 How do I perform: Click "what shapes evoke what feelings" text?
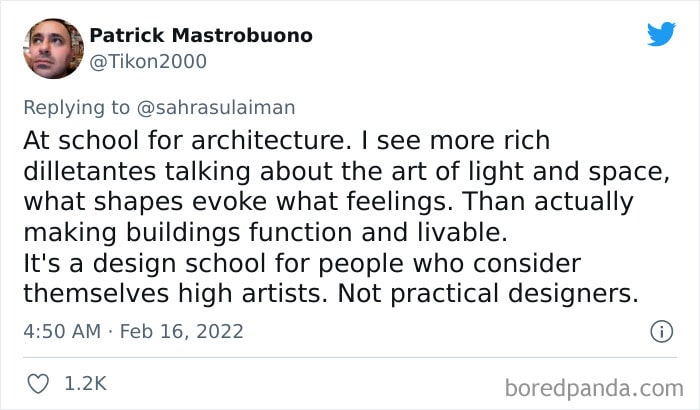(x=235, y=201)
